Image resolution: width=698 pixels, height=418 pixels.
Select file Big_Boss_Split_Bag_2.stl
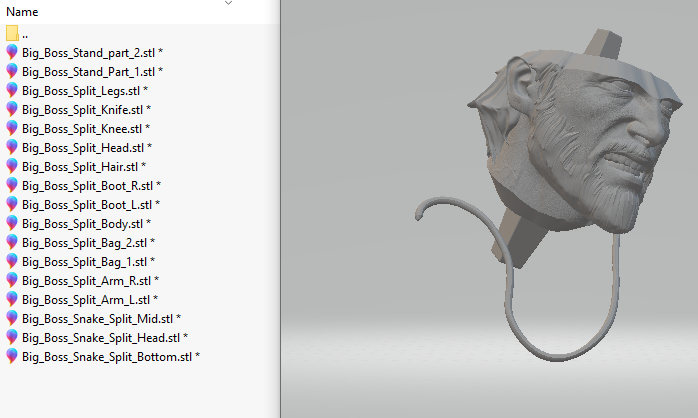click(x=88, y=243)
